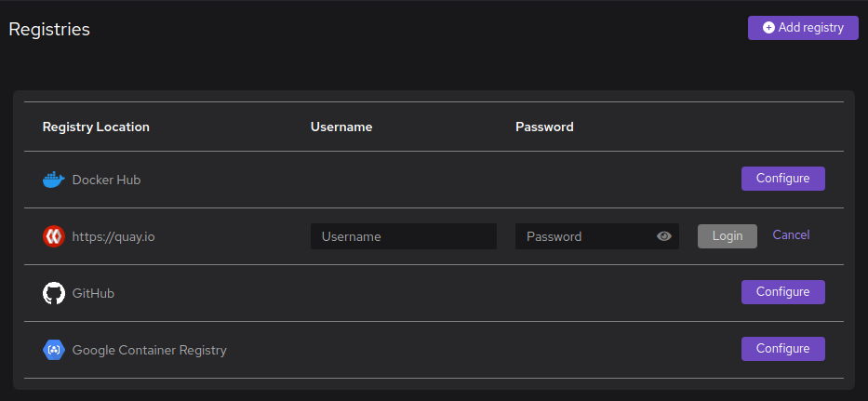Click the Google Container Registry hexagon icon

point(54,350)
